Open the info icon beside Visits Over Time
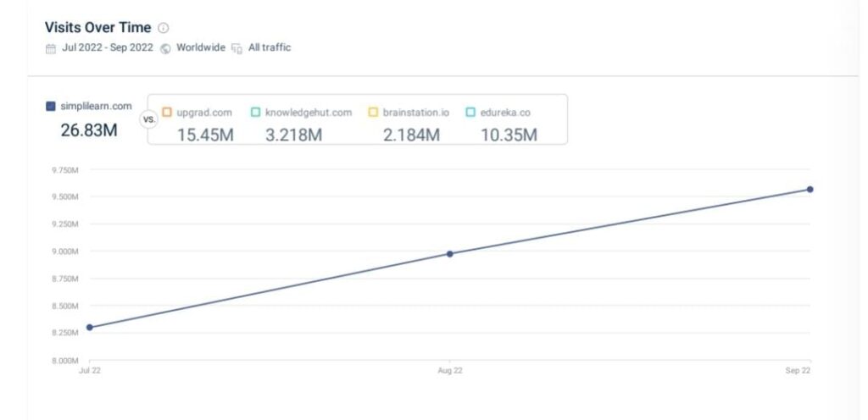The image size is (868, 420). pos(164,28)
